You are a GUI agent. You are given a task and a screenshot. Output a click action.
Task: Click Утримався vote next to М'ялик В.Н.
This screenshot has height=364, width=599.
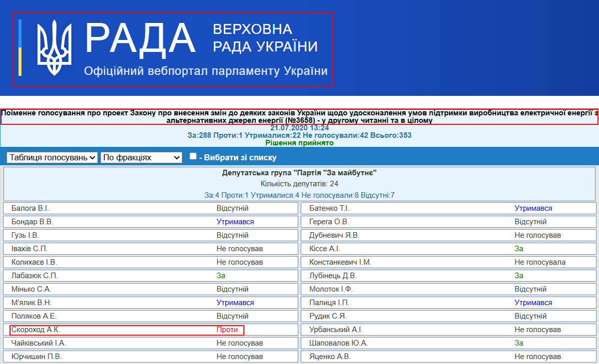pyautogui.click(x=235, y=303)
